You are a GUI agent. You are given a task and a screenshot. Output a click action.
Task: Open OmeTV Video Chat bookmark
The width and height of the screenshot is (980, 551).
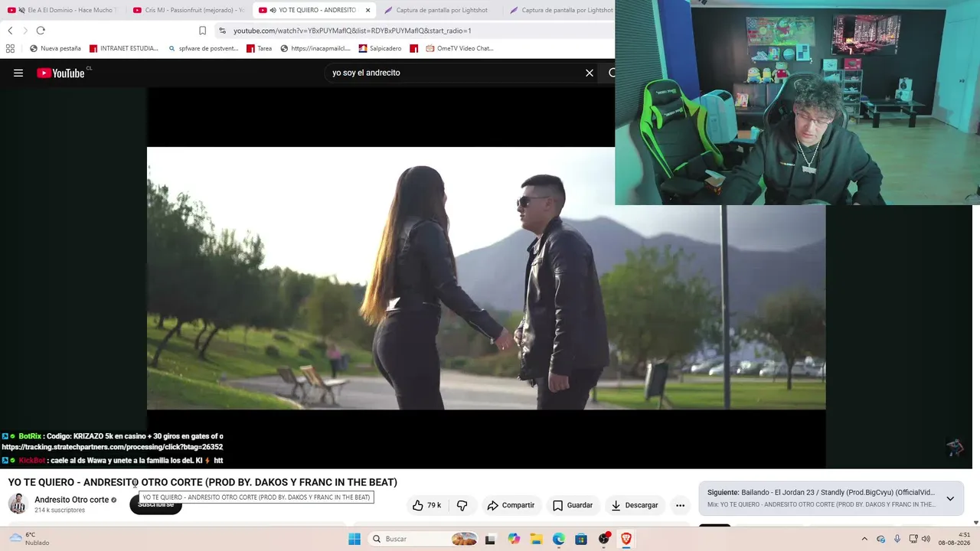click(459, 48)
